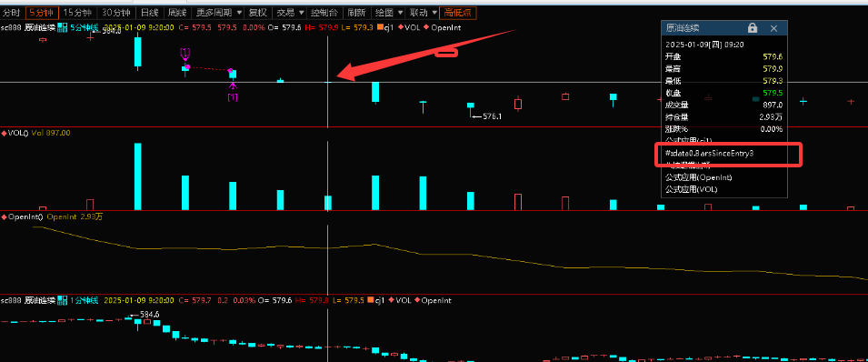The image size is (868, 362).
Task: Click the 公式应用(OpenInt) entry in the info panel
Action: 699,177
